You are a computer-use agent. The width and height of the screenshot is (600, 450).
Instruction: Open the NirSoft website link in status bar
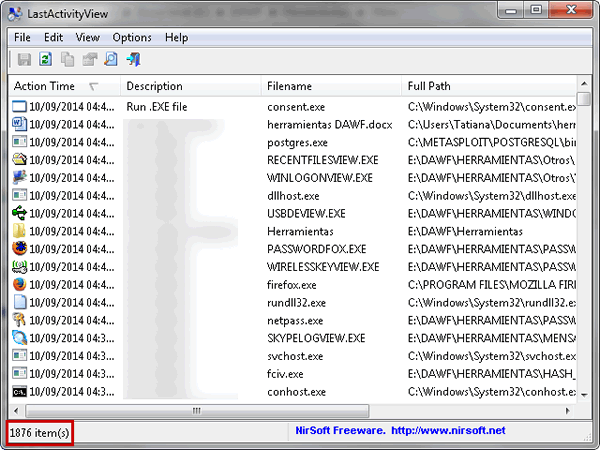click(x=448, y=430)
